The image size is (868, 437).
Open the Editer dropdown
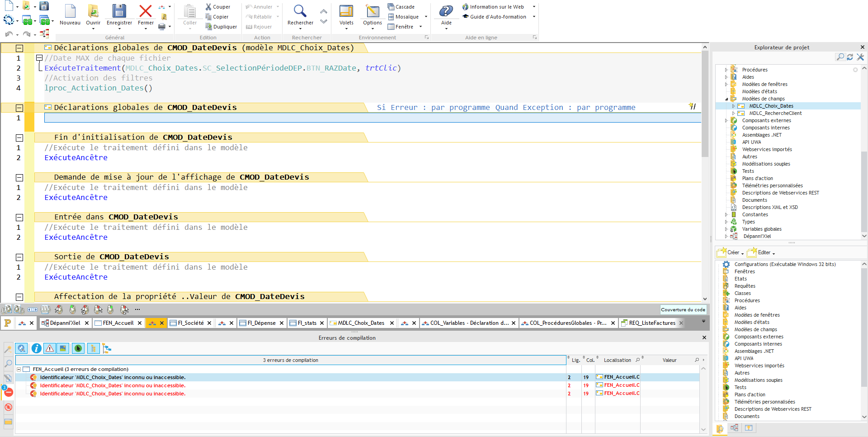pos(761,252)
